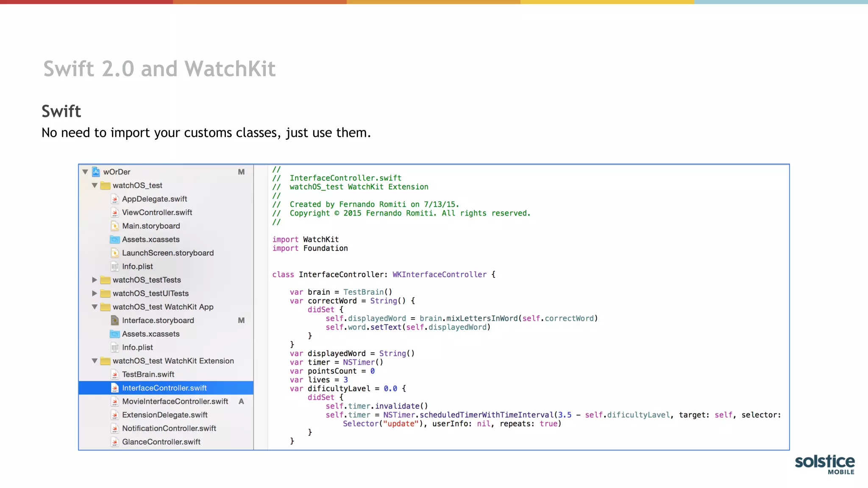
Task: Click the A badge beside MovieInterfaceController.swift
Action: (x=241, y=402)
